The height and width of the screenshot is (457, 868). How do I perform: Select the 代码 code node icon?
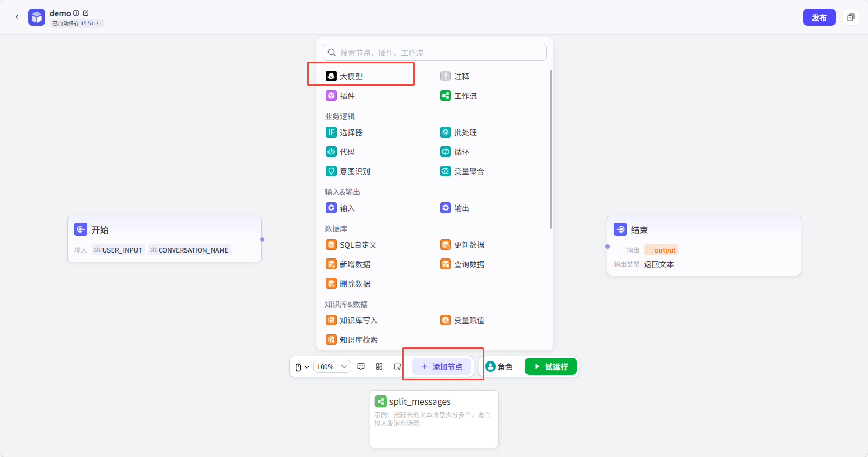331,152
